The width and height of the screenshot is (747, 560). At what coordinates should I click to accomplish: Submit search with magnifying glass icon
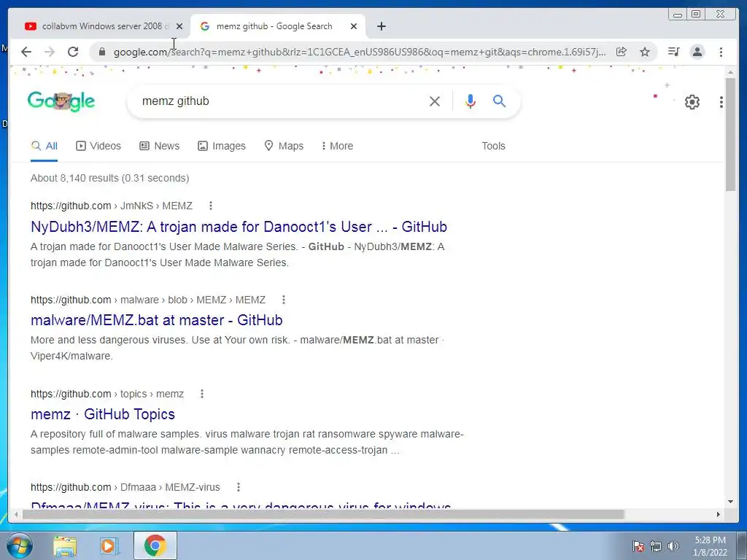pos(499,101)
